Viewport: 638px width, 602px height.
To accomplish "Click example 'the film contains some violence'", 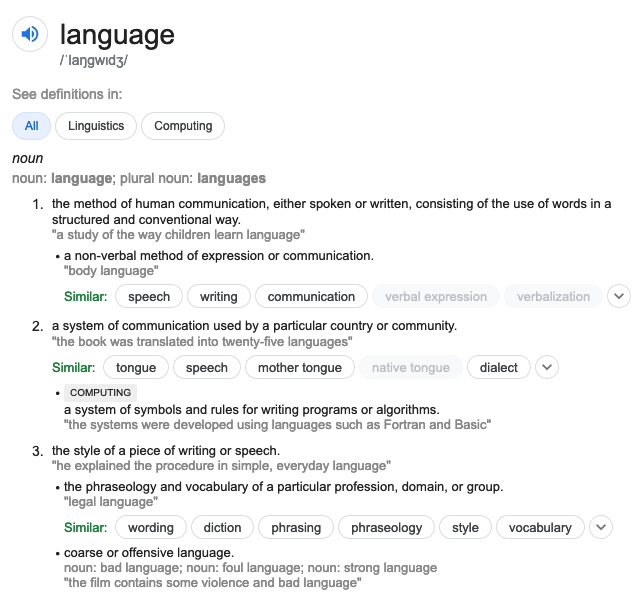I will 212,583.
